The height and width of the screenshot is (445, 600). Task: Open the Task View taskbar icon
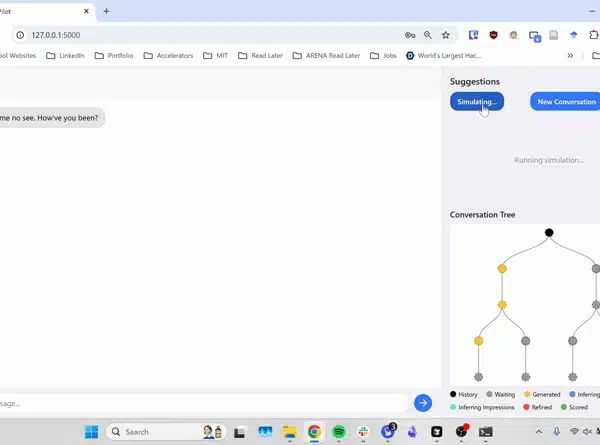point(240,432)
